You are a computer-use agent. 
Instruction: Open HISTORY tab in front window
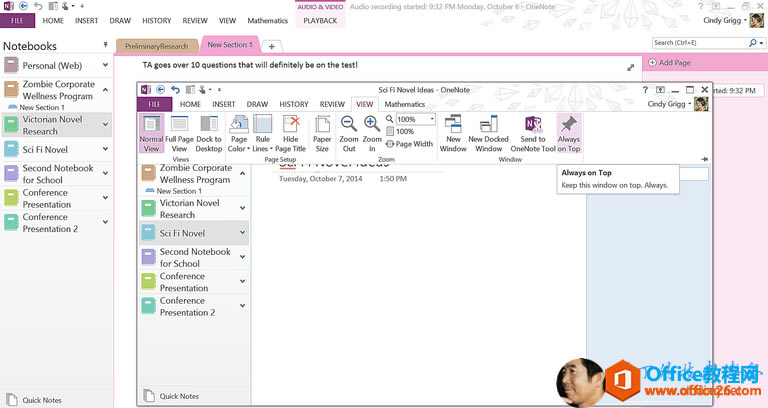[294, 104]
